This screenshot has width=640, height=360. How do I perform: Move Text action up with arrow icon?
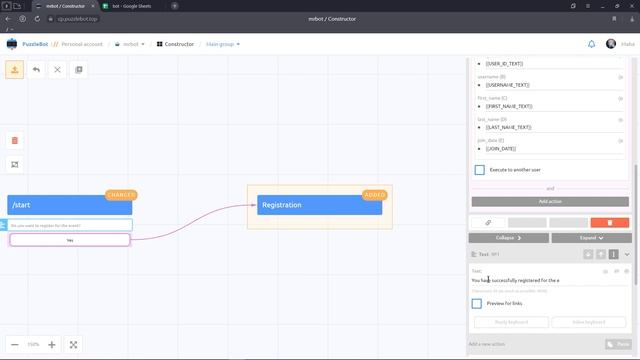point(601,254)
